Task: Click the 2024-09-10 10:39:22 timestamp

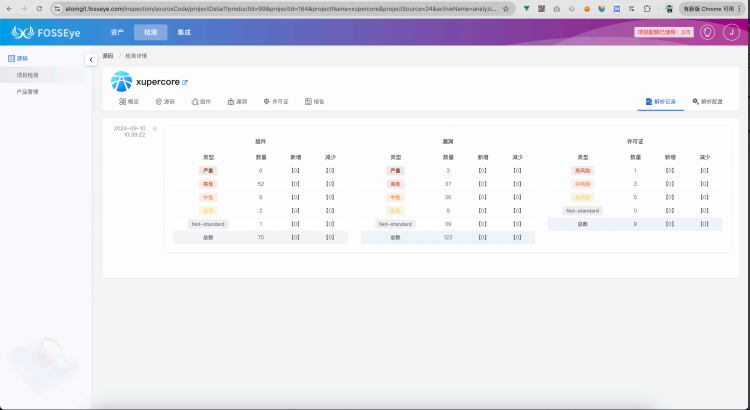Action: point(129,132)
